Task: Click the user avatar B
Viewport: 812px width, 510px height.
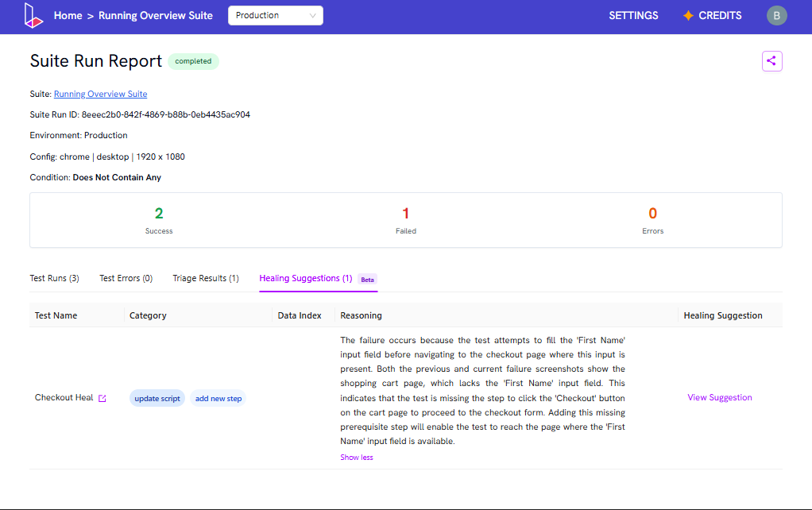Action: tap(776, 16)
